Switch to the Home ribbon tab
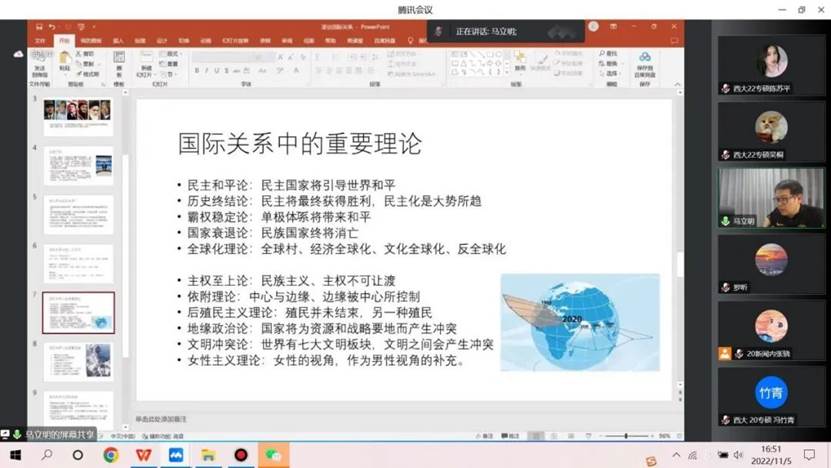Image resolution: width=831 pixels, height=468 pixels. pos(64,40)
